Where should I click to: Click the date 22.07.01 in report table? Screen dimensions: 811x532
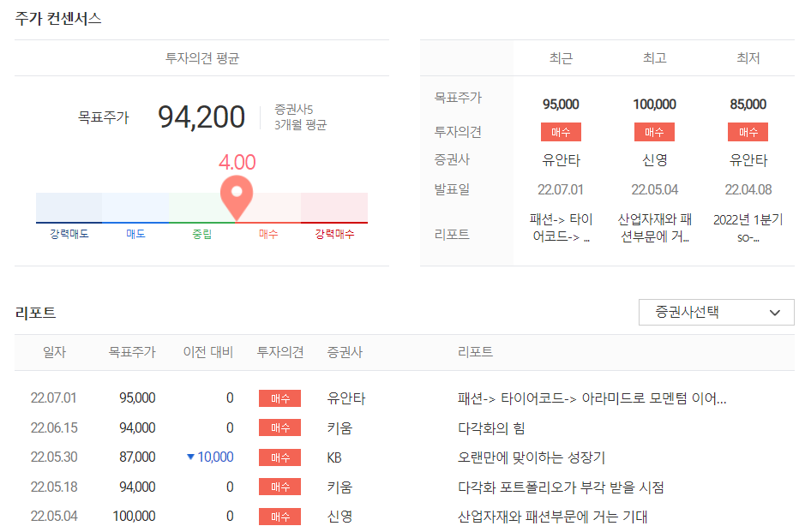(53, 398)
